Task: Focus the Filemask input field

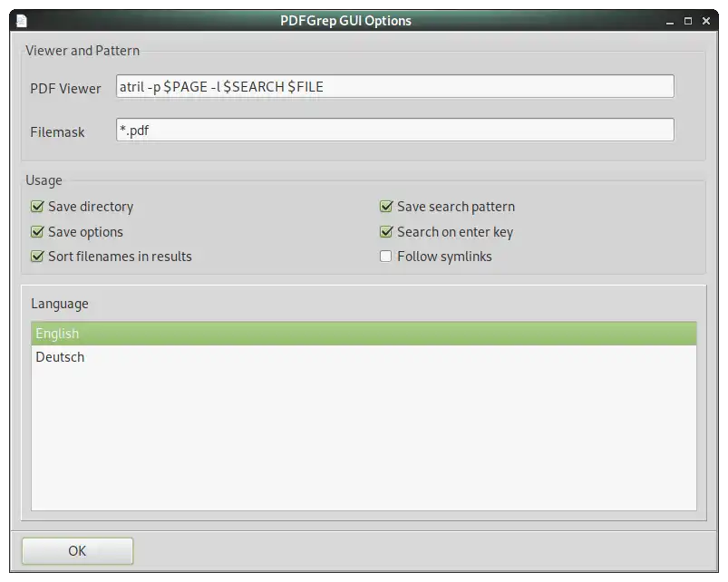Action: pos(395,130)
